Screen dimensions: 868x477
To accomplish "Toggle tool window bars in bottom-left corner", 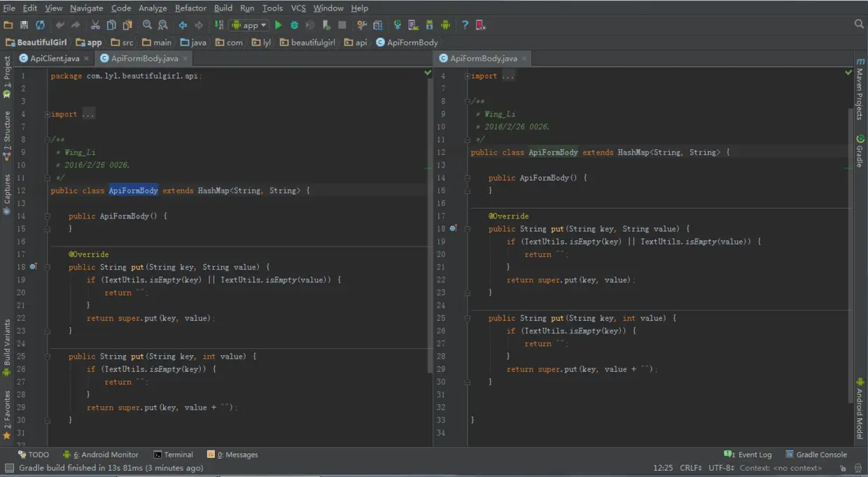I will point(9,468).
